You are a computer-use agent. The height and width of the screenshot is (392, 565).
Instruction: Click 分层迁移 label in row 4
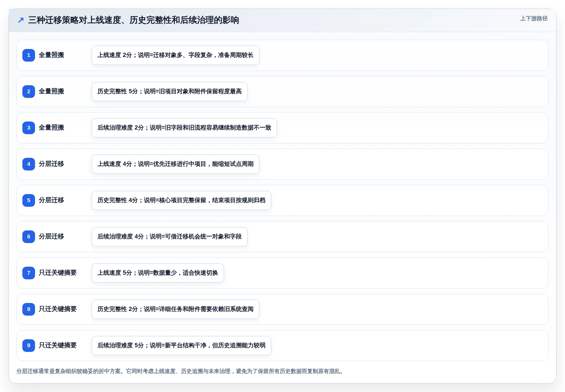pyautogui.click(x=51, y=164)
